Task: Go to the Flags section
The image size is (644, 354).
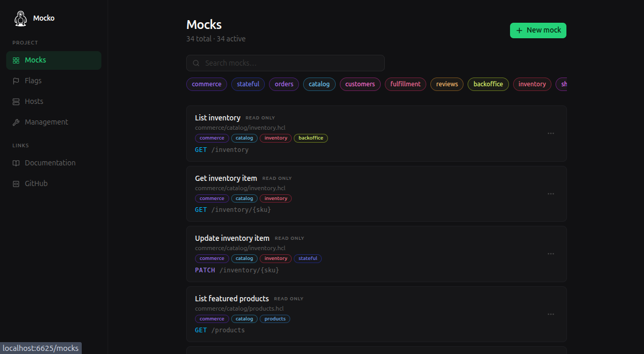Action: [x=54, y=81]
